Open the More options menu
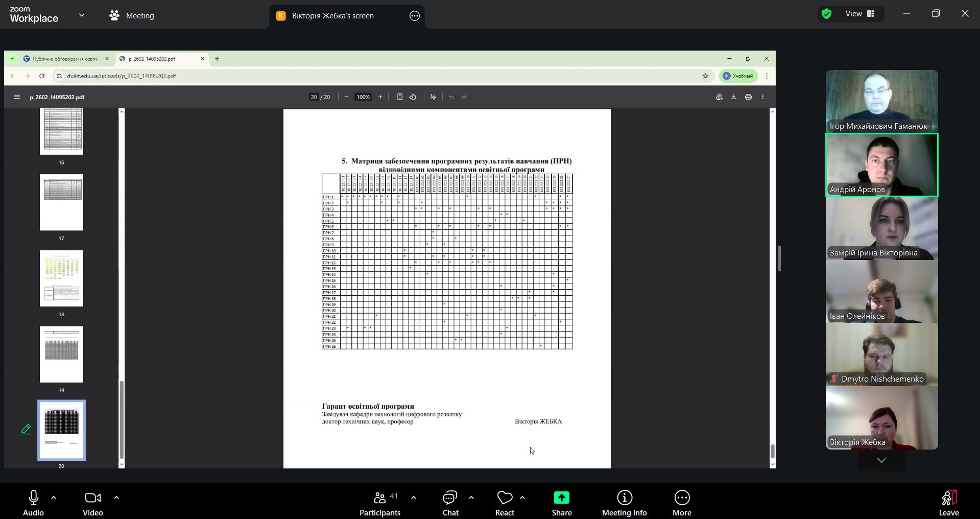The height and width of the screenshot is (519, 980). pyautogui.click(x=682, y=503)
